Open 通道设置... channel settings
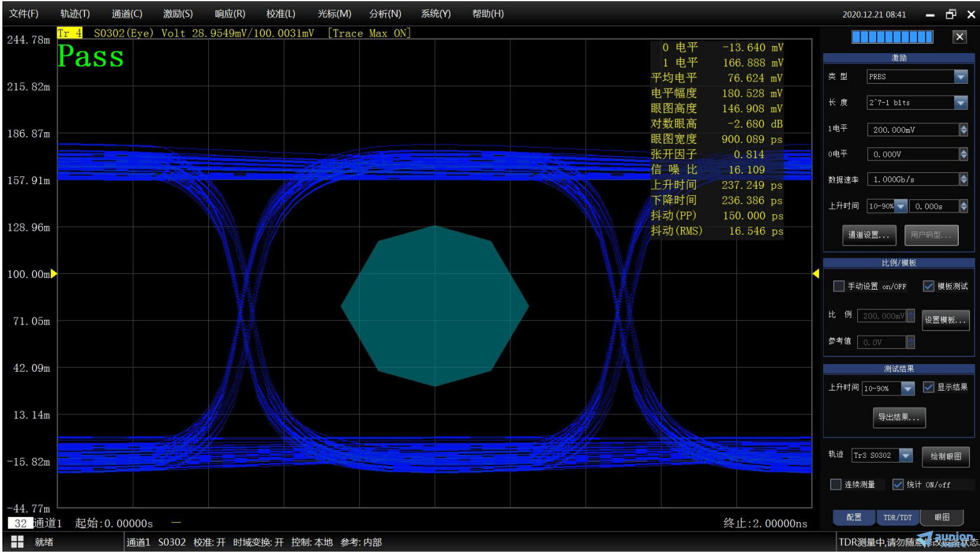Viewport: 980px width, 554px height. pyautogui.click(x=868, y=235)
